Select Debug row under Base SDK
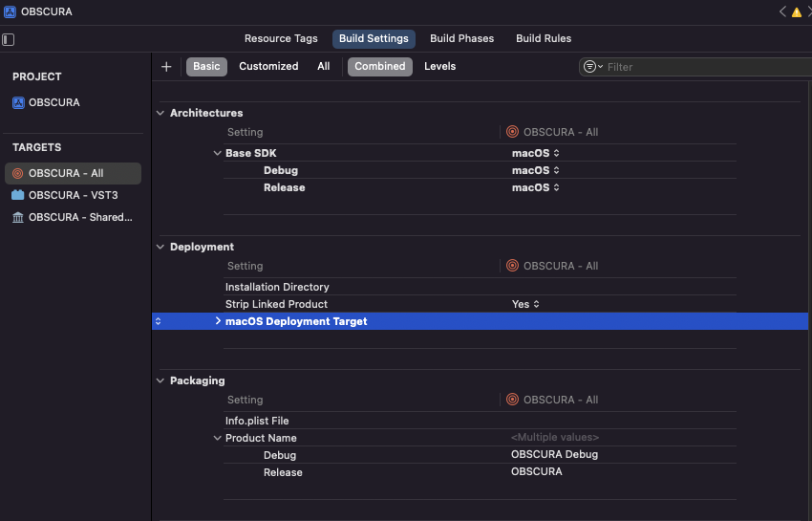Screen dimensions: 812x521 pos(480,170)
